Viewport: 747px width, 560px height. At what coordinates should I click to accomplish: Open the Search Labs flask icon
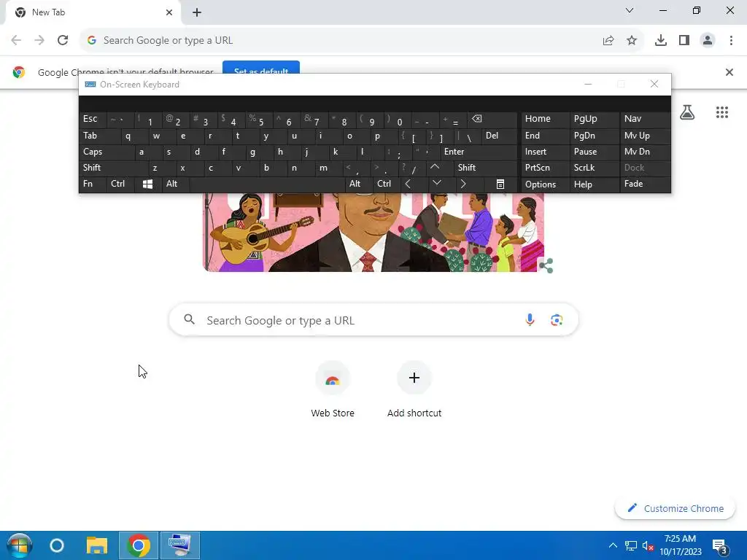(x=687, y=112)
